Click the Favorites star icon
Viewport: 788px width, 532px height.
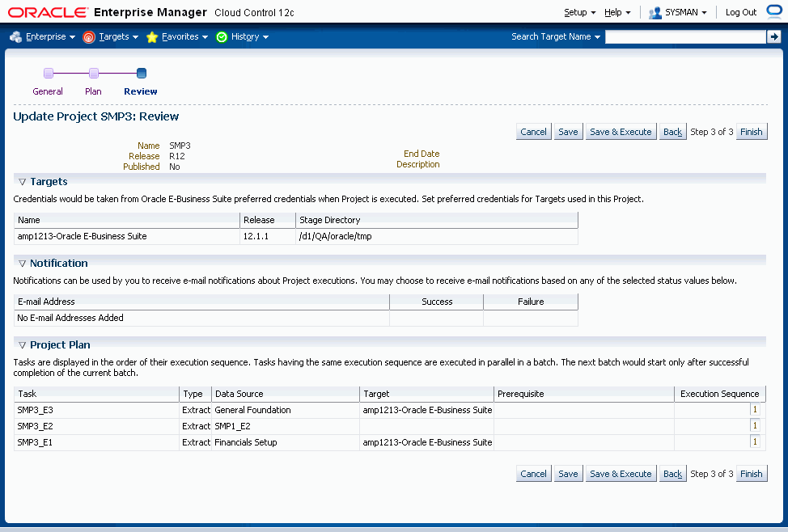coord(152,37)
